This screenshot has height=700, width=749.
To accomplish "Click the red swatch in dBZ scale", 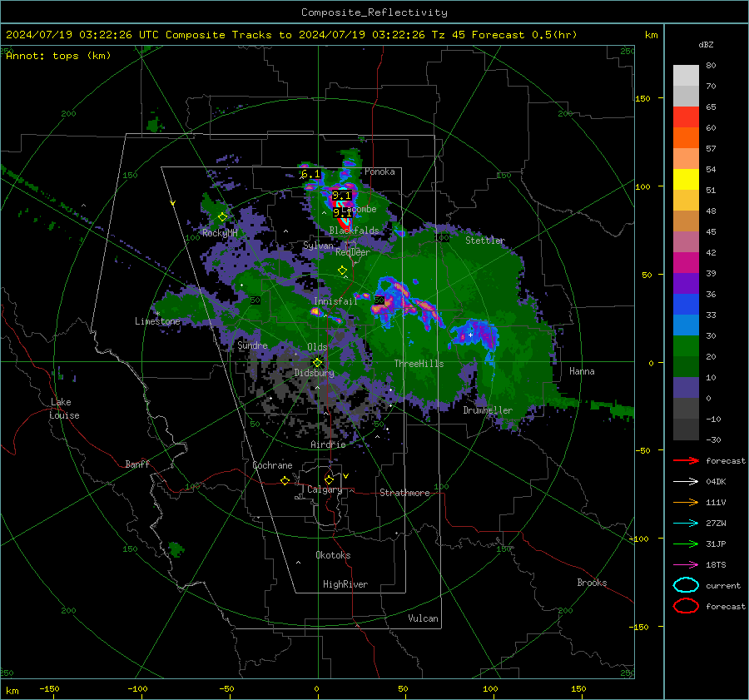I will 686,117.
